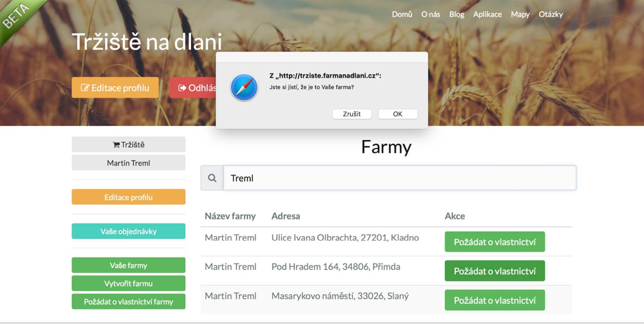Show Vaše farmy list
This screenshot has height=324, width=644.
coord(128,265)
